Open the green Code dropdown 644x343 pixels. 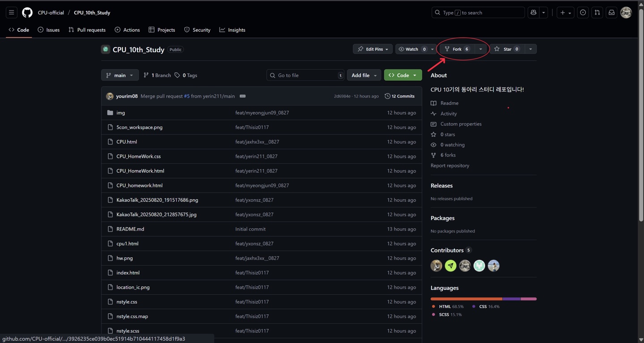point(403,75)
